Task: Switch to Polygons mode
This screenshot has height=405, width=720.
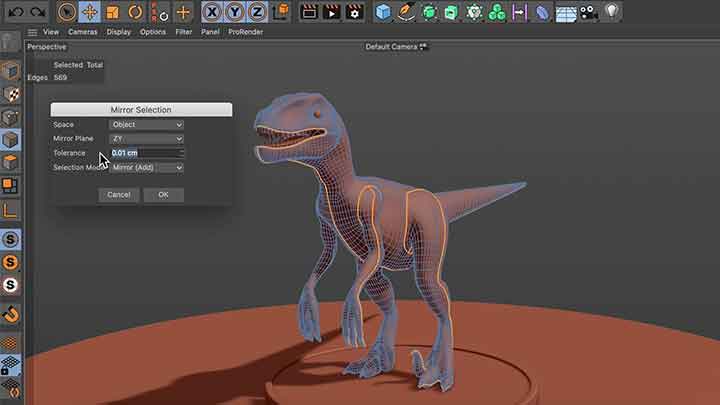Action: click(10, 163)
